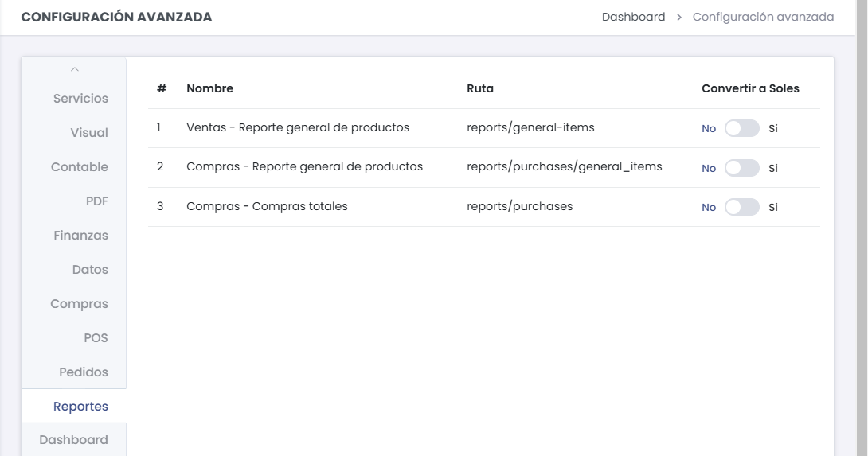Click the Configuración avanzada breadcrumb
The image size is (868, 456).
click(x=763, y=17)
